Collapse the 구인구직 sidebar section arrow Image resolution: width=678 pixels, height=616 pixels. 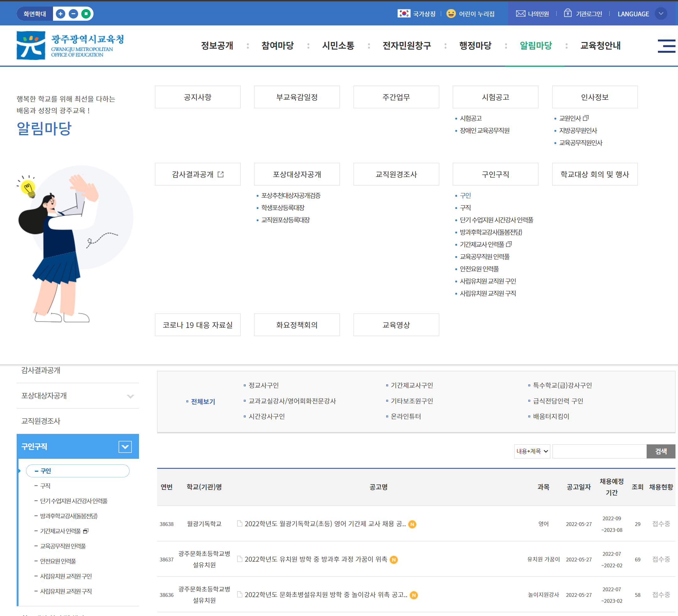125,447
